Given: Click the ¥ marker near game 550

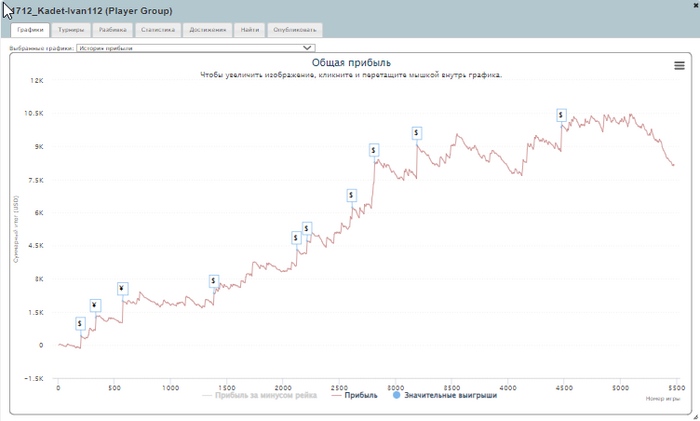Looking at the screenshot, I should point(122,290).
